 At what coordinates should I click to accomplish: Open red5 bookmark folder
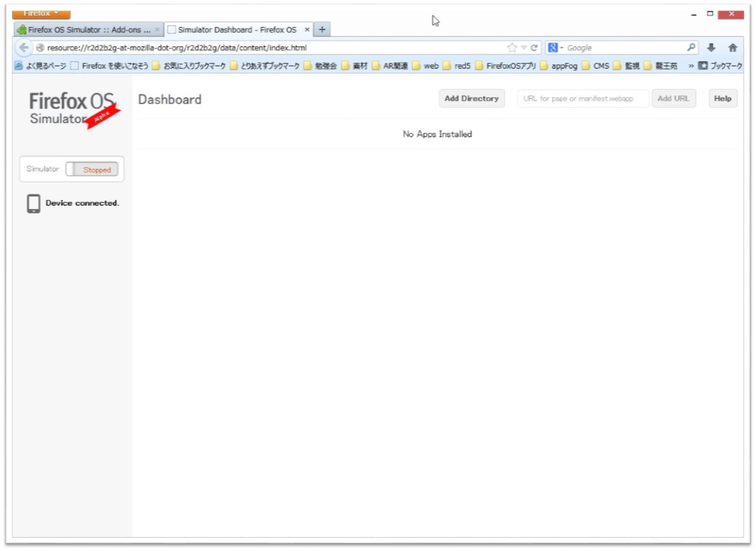tap(456, 66)
